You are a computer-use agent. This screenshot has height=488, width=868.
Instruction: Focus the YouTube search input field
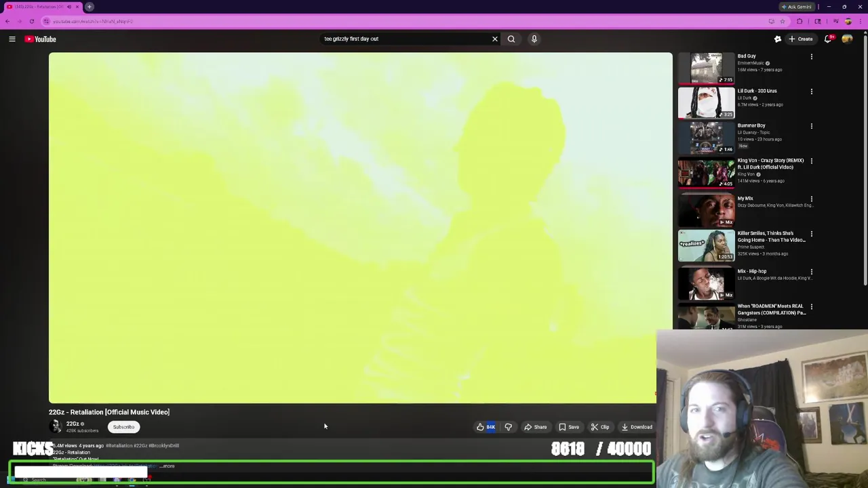[406, 39]
